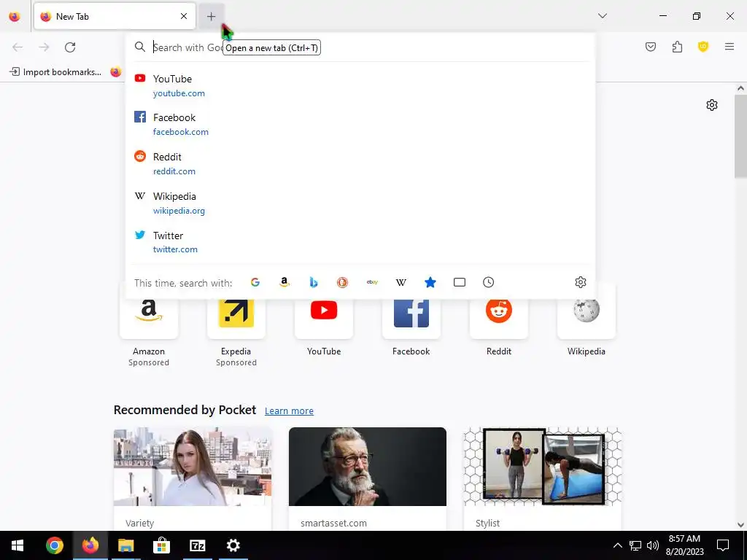Image resolution: width=747 pixels, height=560 pixels.
Task: Focus the Search with Google address field
Action: tap(360, 47)
